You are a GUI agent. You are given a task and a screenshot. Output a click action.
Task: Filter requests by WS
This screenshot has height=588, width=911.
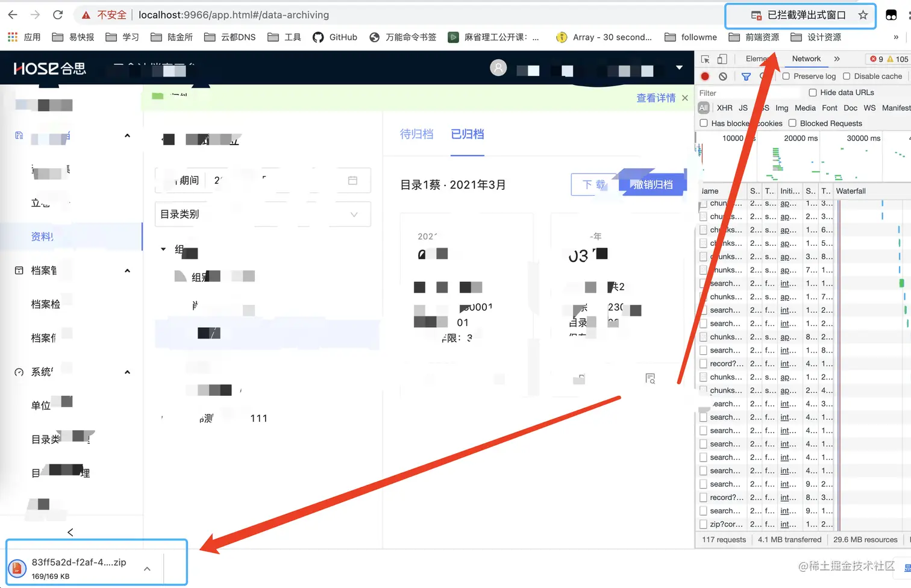(x=869, y=108)
